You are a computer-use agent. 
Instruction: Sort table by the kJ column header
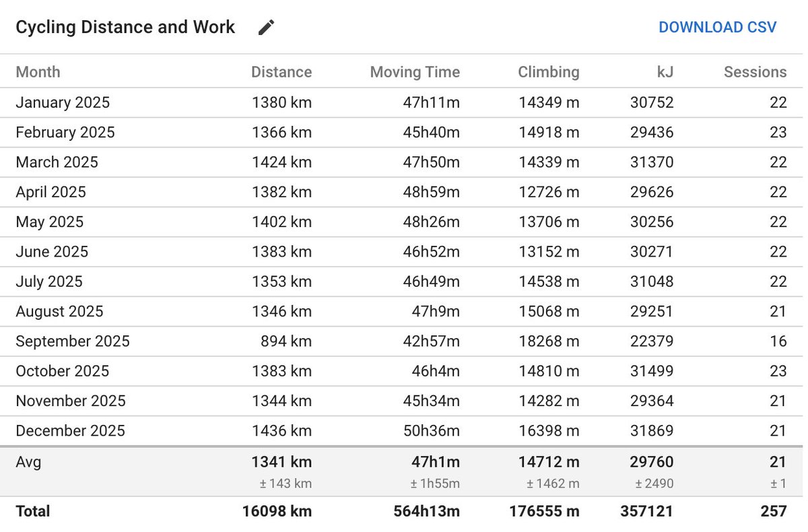point(665,72)
